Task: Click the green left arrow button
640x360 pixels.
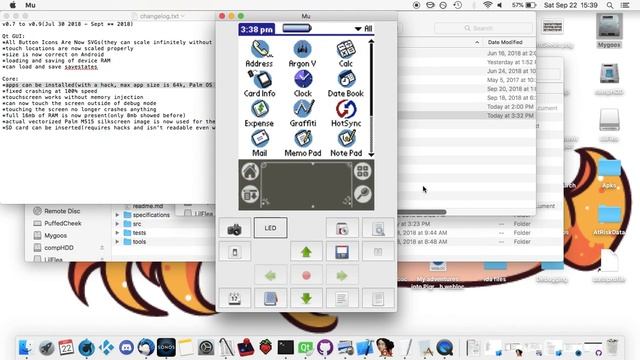Action: coord(270,276)
